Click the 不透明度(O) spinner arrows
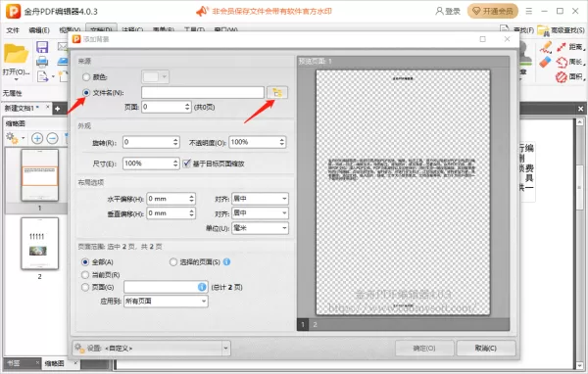Screen dimensions: 588x374 tap(282, 142)
